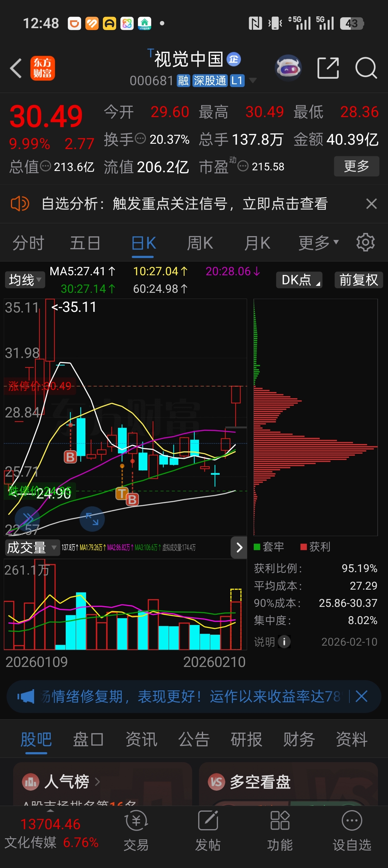Tap the 深股通 badge
Image resolution: width=388 pixels, height=868 pixels.
[210, 80]
